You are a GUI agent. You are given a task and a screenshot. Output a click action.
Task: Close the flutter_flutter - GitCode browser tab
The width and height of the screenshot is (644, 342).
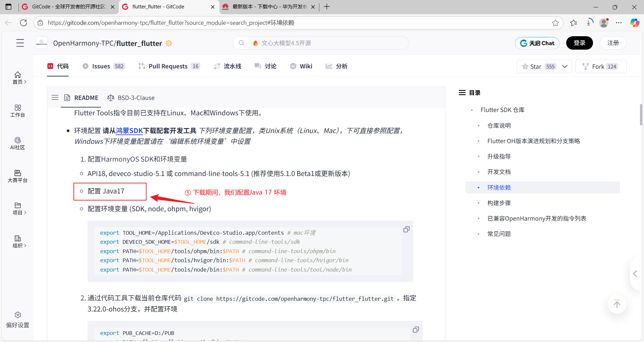click(x=213, y=7)
